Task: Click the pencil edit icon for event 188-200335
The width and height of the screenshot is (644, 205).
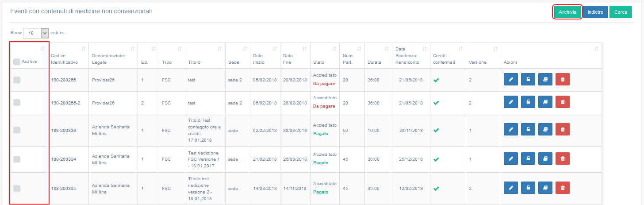Action: point(511,188)
